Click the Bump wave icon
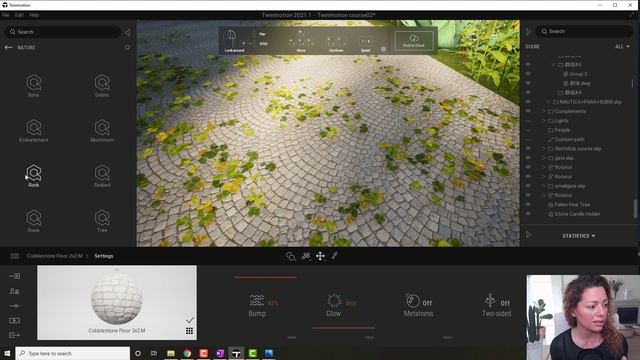This screenshot has width=640, height=360. click(257, 301)
